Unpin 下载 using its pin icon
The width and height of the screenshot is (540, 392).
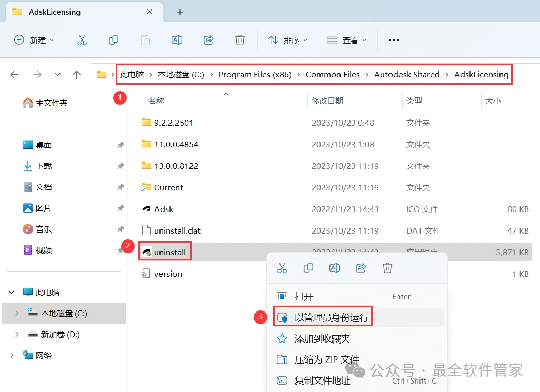tap(121, 166)
